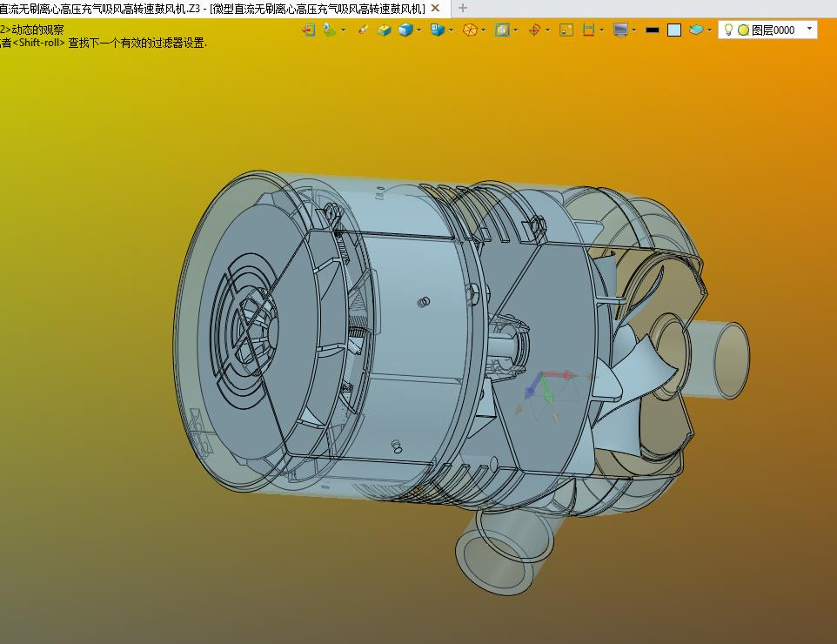Viewport: 837px width, 644px height.
Task: Expand the monitor display dropdown arrow
Action: click(x=634, y=30)
